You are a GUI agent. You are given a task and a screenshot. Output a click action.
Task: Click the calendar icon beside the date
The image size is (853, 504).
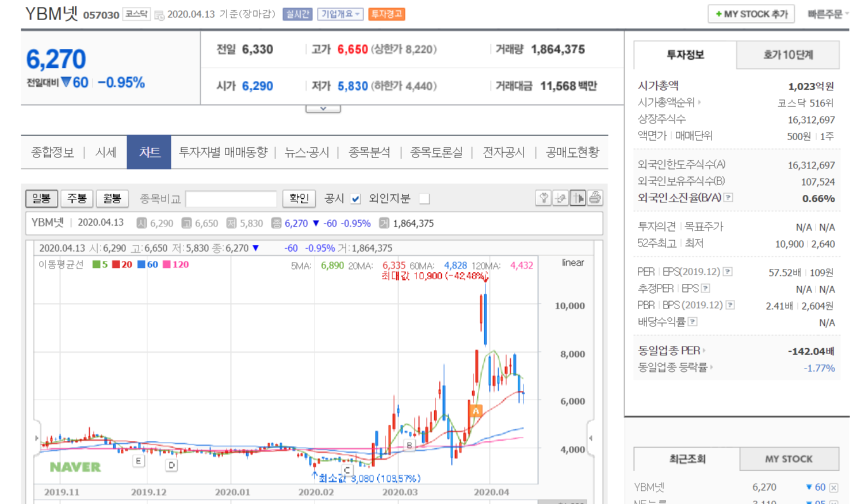(x=159, y=15)
